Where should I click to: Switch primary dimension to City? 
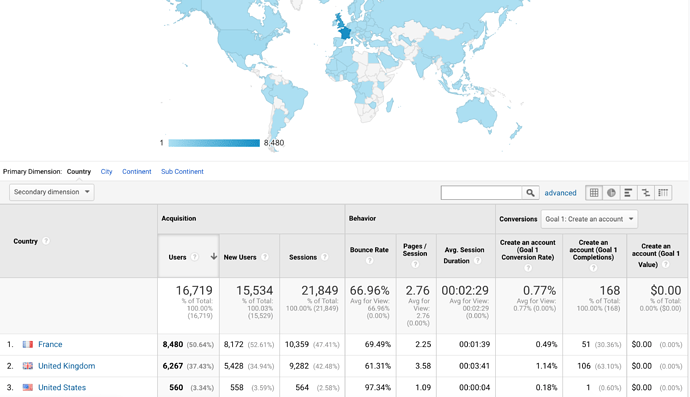coord(106,172)
